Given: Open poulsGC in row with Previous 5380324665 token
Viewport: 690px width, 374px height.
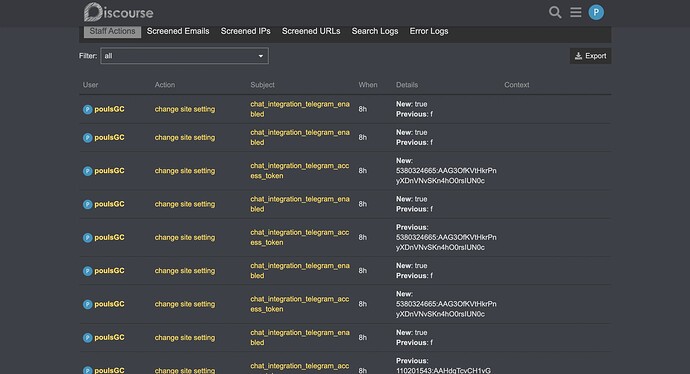Looking at the screenshot, I should click(x=109, y=238).
